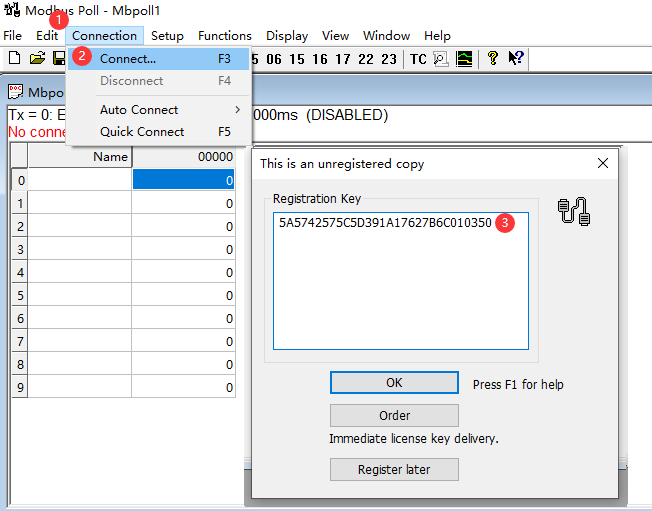652x511 pixels.
Task: Click the TC test center toolbar button
Action: (418, 59)
